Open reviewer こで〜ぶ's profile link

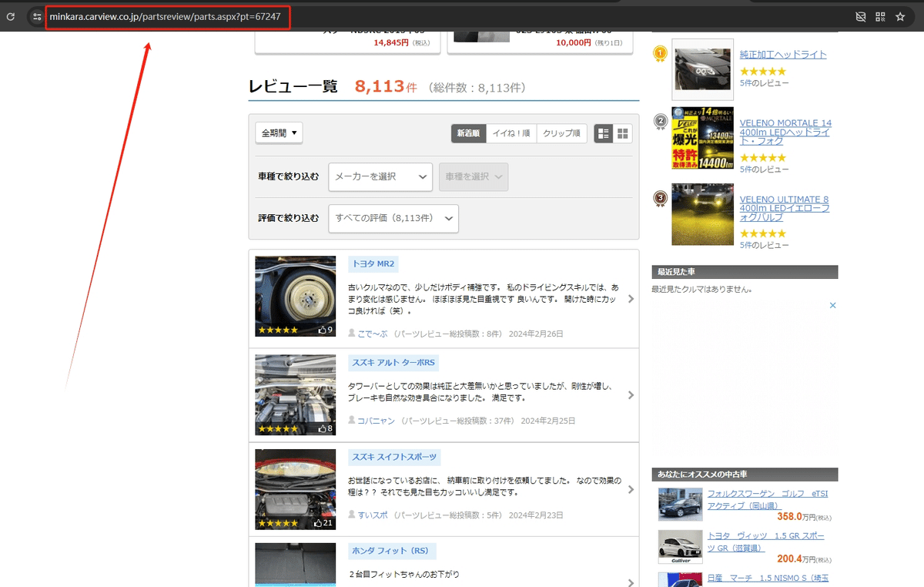click(x=373, y=334)
